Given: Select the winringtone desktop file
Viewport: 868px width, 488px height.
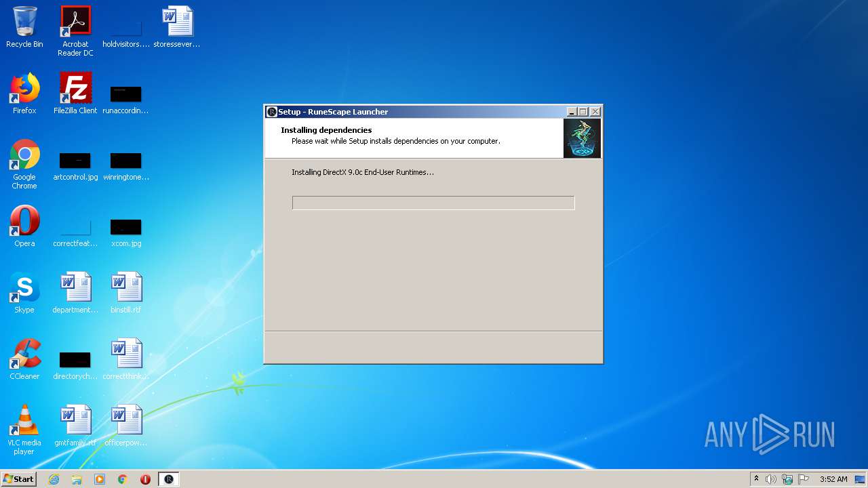Looking at the screenshot, I should (x=126, y=166).
